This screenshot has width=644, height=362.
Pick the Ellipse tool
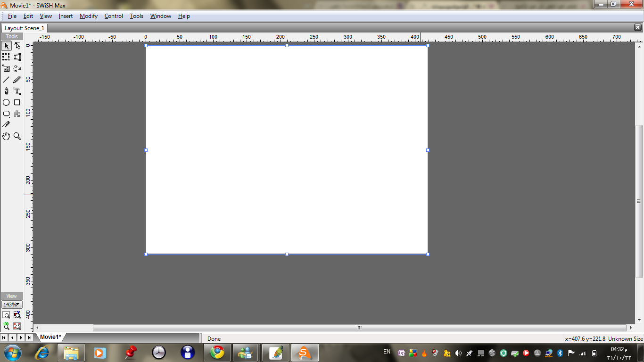(6, 102)
